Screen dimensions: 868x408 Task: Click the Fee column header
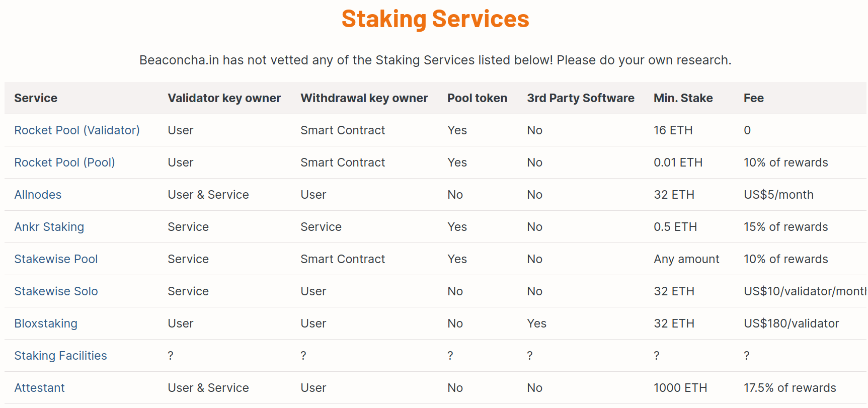click(753, 98)
